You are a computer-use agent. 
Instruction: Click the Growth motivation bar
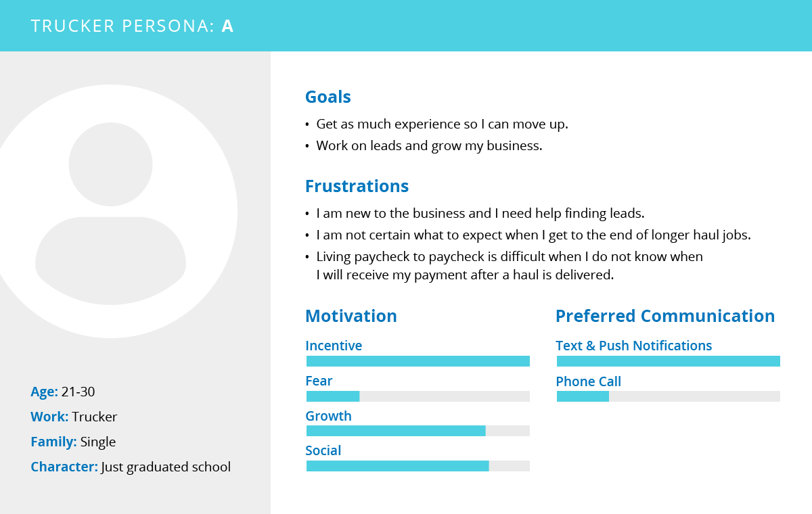(x=418, y=431)
